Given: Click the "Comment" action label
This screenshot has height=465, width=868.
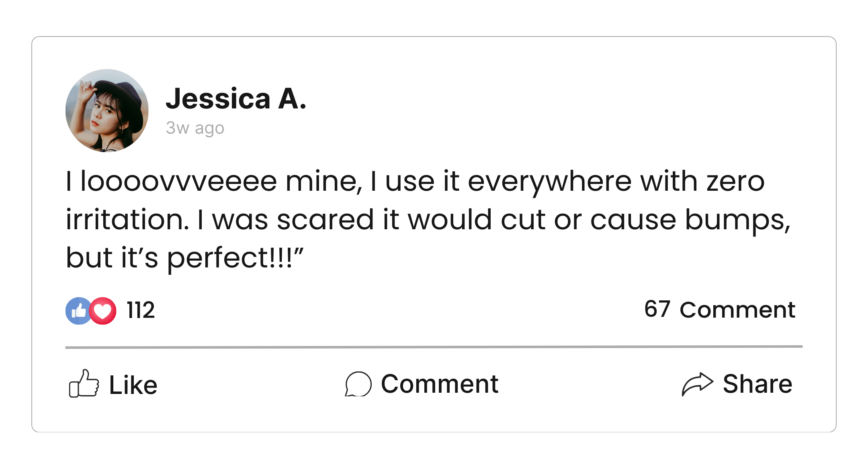Looking at the screenshot, I should coord(440,384).
